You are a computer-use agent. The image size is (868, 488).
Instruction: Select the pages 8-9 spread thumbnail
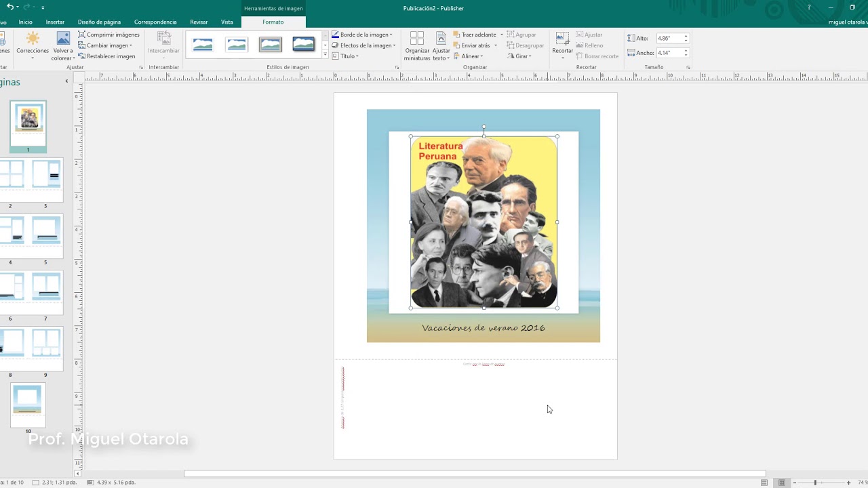31,349
